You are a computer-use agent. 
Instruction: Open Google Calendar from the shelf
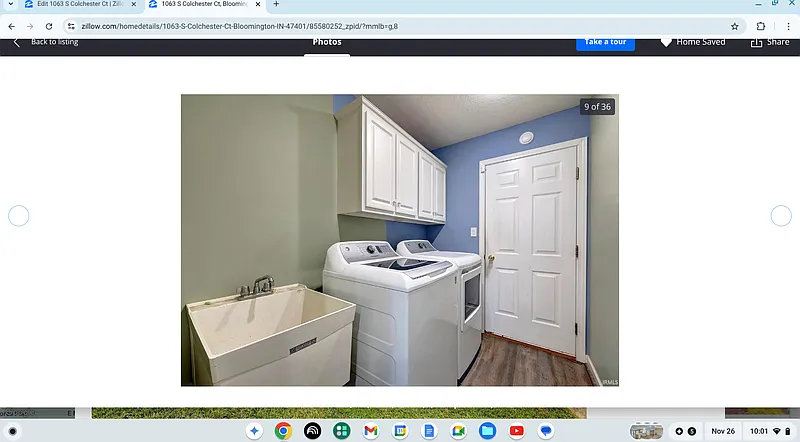[400, 431]
